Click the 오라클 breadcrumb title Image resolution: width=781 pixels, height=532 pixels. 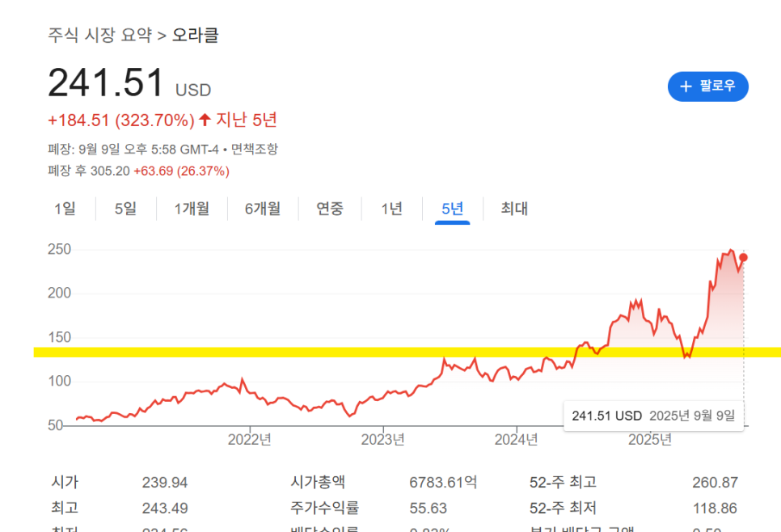[x=196, y=35]
